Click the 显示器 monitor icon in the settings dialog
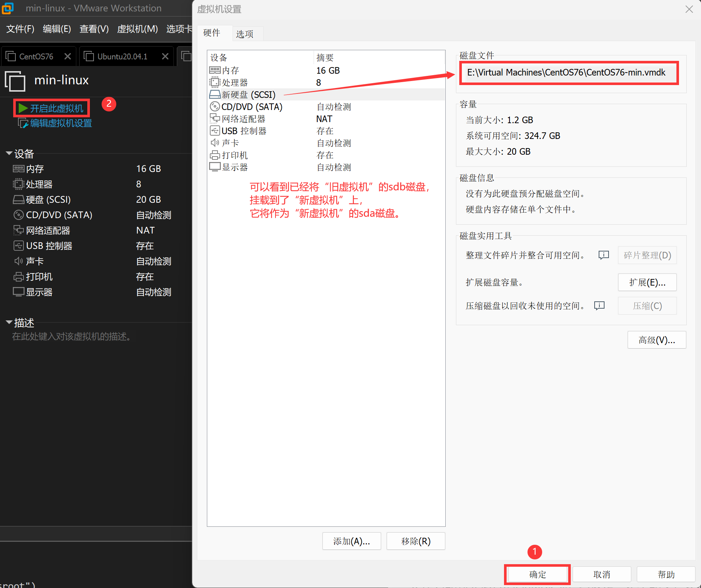 (215, 167)
